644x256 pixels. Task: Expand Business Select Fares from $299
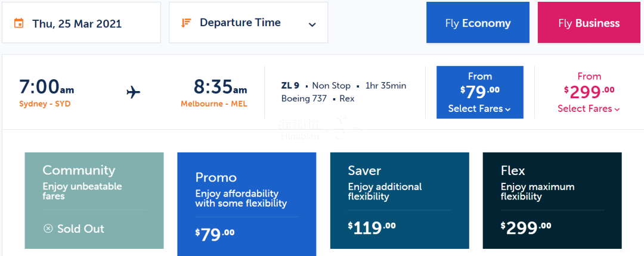[x=589, y=92]
